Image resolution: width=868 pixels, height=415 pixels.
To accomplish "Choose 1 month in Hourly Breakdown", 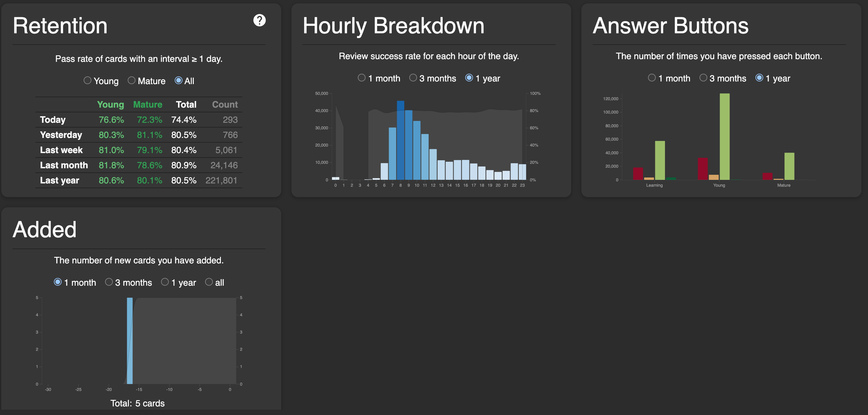I will (362, 78).
